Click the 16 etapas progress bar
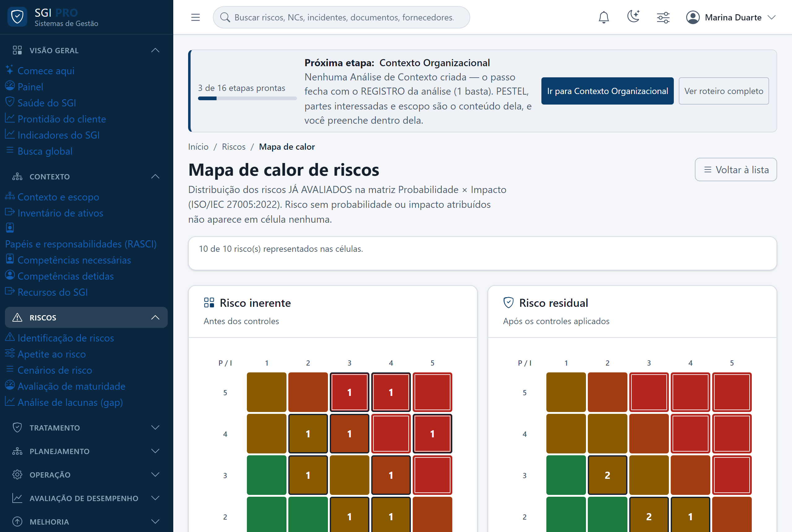 tap(247, 98)
